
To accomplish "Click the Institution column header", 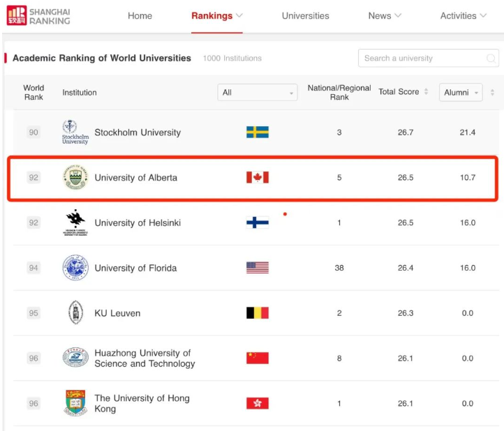I will point(80,93).
